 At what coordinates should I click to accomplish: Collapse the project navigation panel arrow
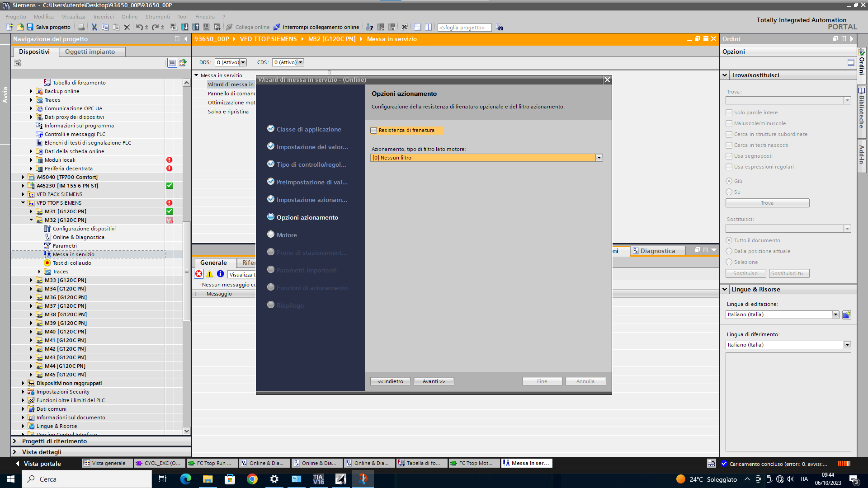point(186,39)
